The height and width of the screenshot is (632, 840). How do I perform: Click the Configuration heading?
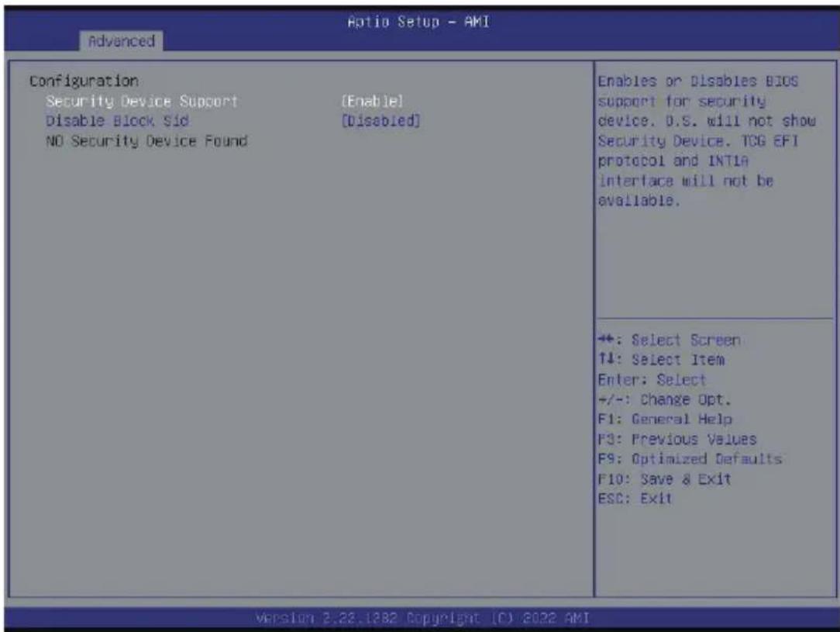pyautogui.click(x=84, y=81)
